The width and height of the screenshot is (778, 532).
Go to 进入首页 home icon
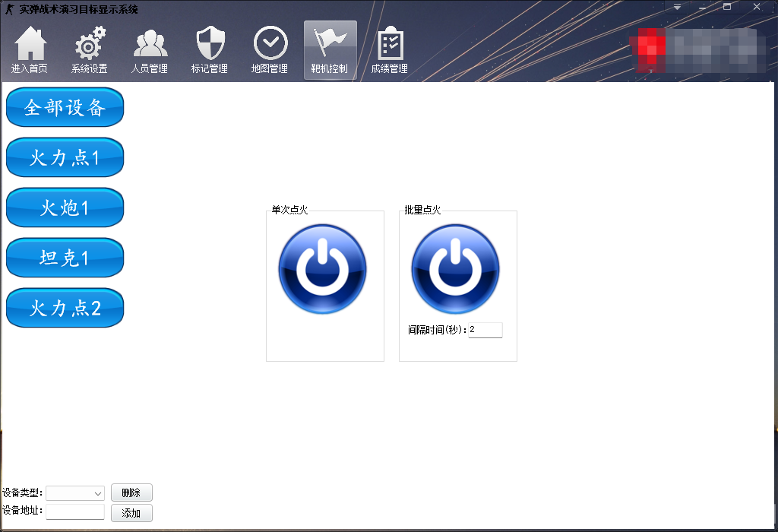(x=30, y=49)
